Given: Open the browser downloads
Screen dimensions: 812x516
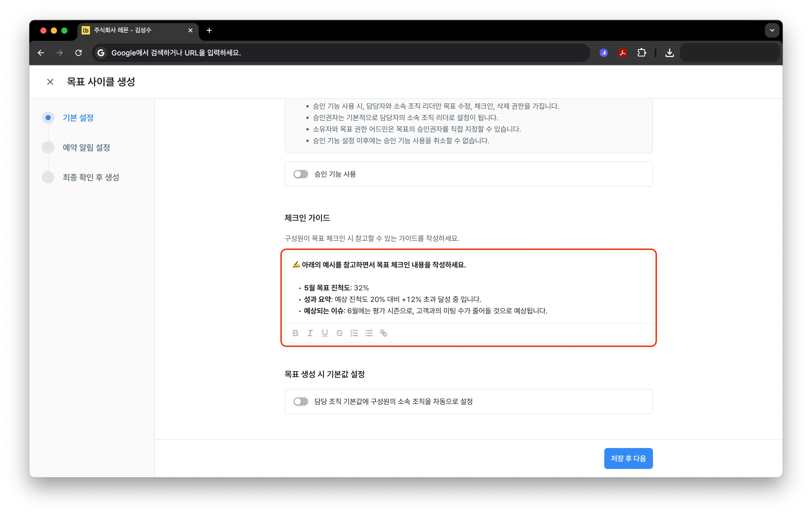Looking at the screenshot, I should (670, 53).
